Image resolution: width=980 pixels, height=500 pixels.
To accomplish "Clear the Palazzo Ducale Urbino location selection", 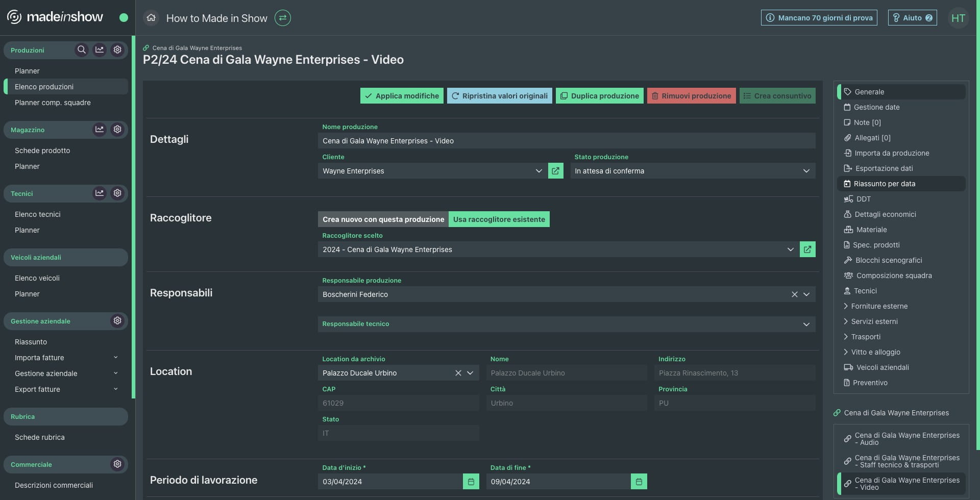I will [458, 373].
